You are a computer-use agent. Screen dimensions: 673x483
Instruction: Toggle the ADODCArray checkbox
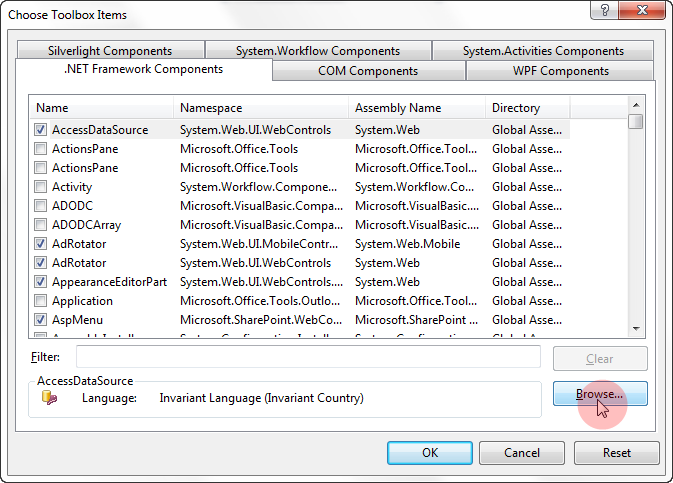pyautogui.click(x=40, y=225)
